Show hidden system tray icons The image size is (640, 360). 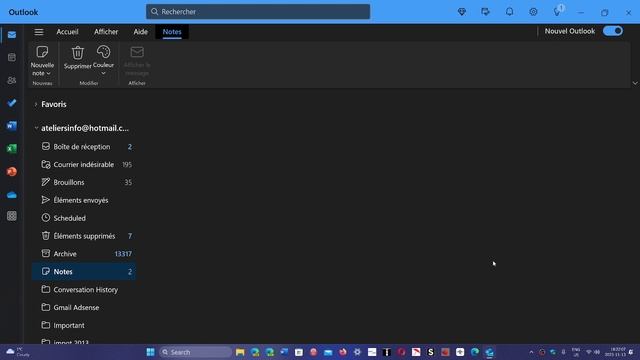point(531,352)
